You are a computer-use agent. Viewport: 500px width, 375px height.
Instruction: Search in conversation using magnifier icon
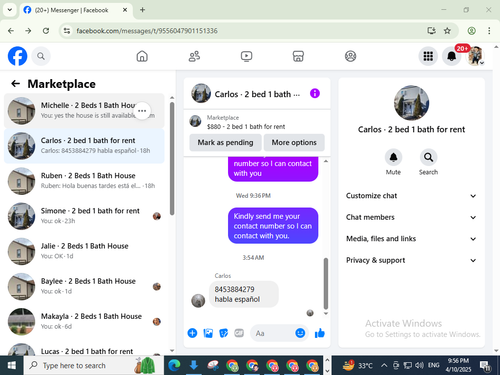point(428,157)
